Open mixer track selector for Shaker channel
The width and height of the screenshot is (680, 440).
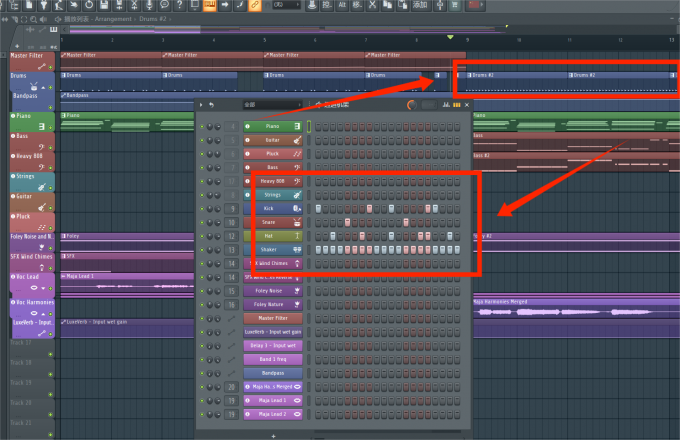tap(232, 249)
